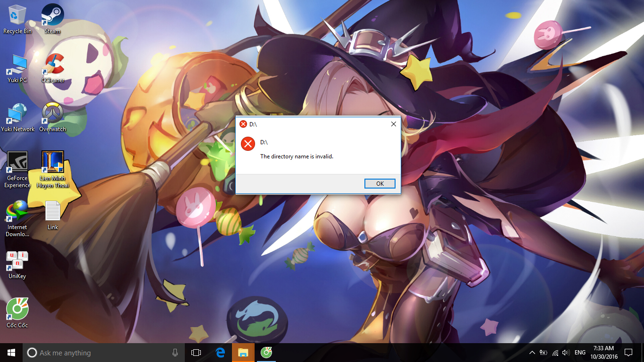The width and height of the screenshot is (644, 362).
Task: Open Cốc Cốc browser from the taskbar
Action: point(266,353)
